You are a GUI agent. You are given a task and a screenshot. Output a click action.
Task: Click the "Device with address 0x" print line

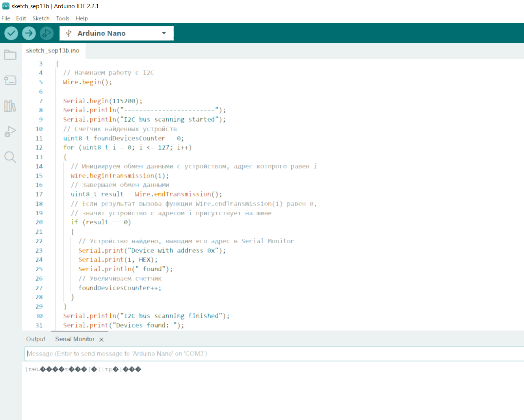tap(152, 250)
